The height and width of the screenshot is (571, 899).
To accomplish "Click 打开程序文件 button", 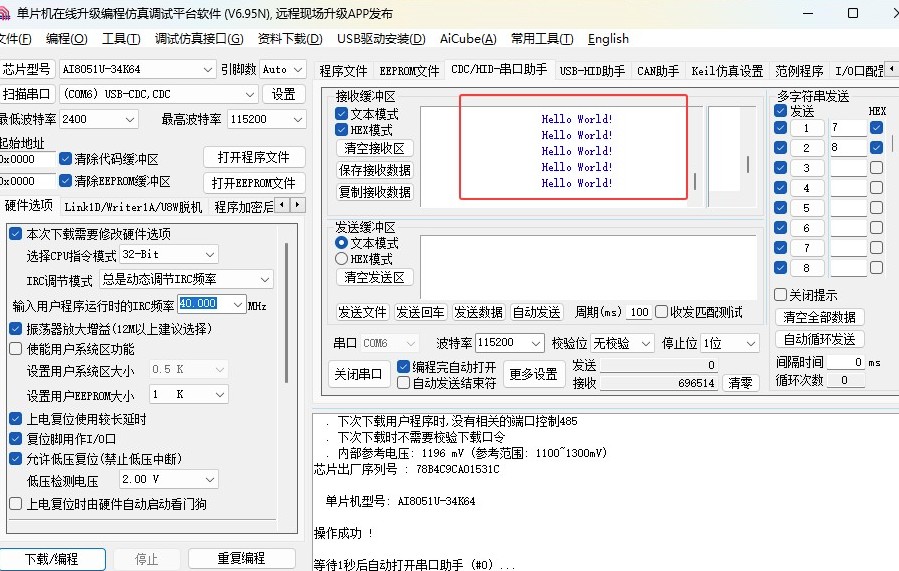I will point(253,157).
